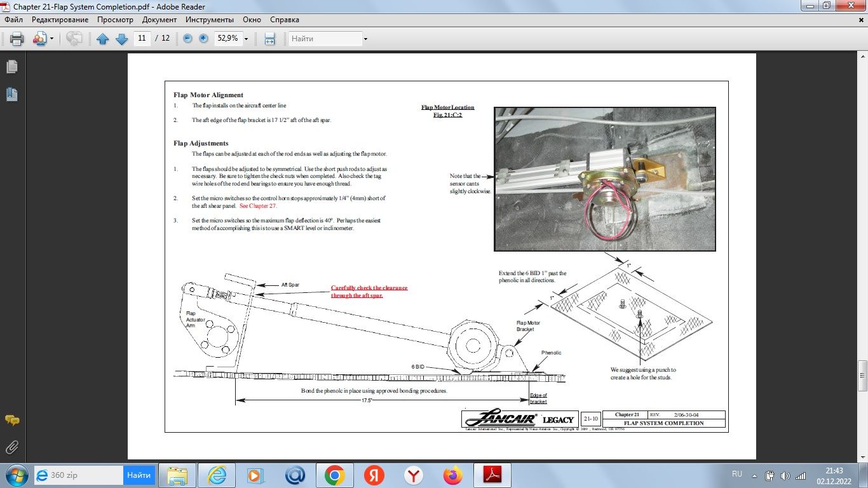
Task: Open the Windows Start menu
Action: coord(17,475)
